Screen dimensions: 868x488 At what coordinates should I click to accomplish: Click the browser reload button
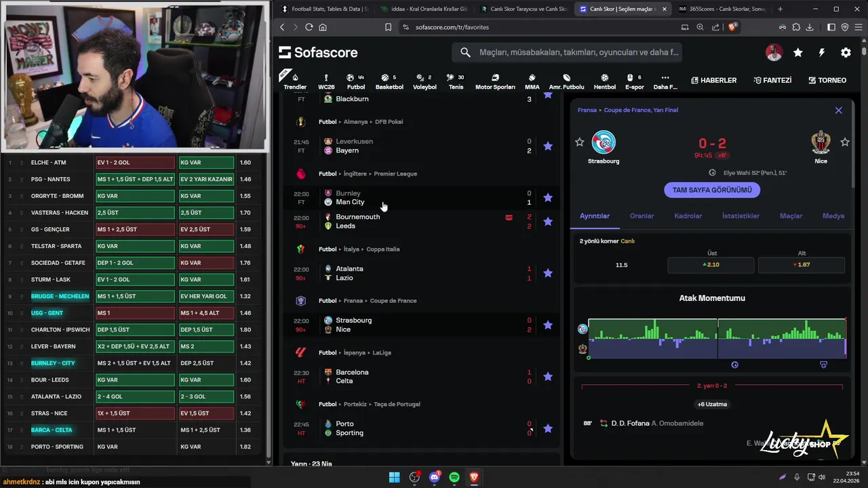pos(309,27)
